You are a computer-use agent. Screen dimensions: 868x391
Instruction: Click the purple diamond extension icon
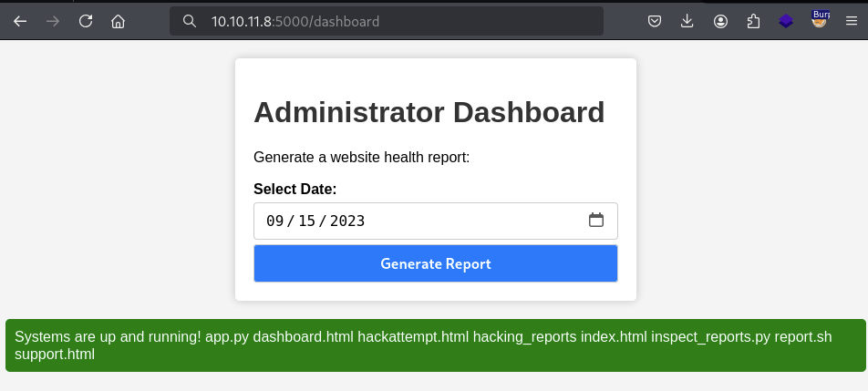tap(786, 21)
